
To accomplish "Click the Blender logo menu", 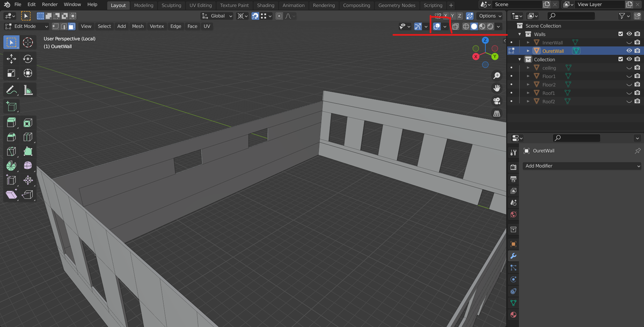I will tap(6, 5).
